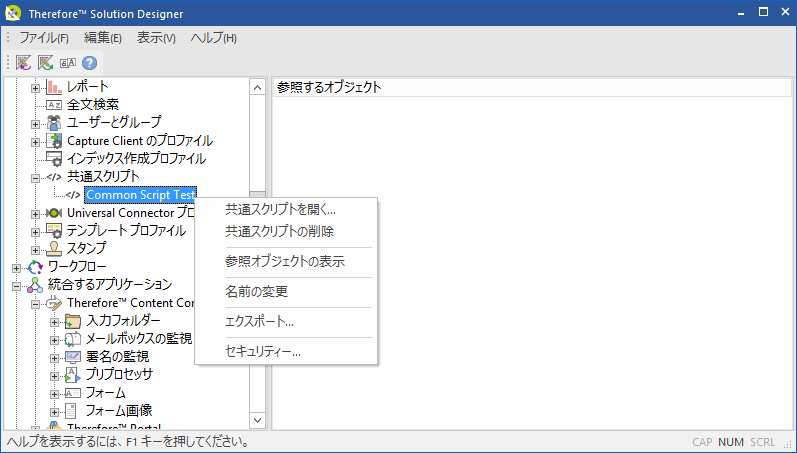Collapse the Therefore Content Connector node
Image resolution: width=797 pixels, height=453 pixels.
[x=35, y=304]
